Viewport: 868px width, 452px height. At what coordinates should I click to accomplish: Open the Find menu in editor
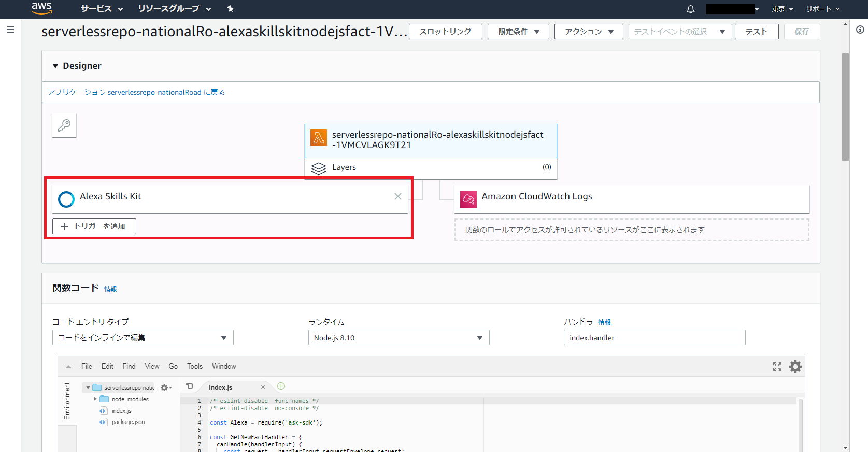click(129, 366)
